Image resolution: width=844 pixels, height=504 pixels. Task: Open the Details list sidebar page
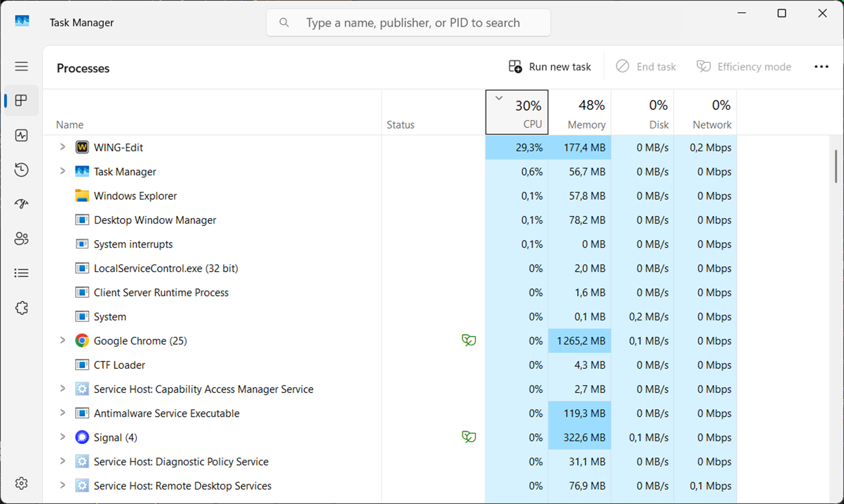22,273
